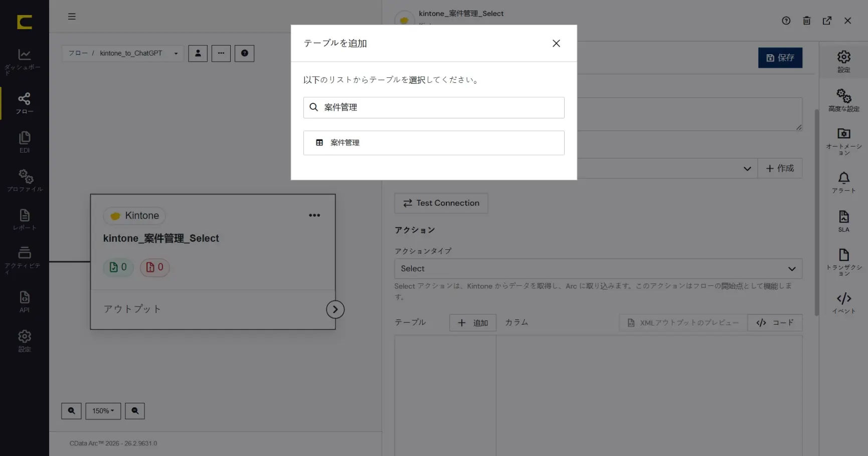
Task: Click the CData Arc logo
Action: [x=24, y=22]
